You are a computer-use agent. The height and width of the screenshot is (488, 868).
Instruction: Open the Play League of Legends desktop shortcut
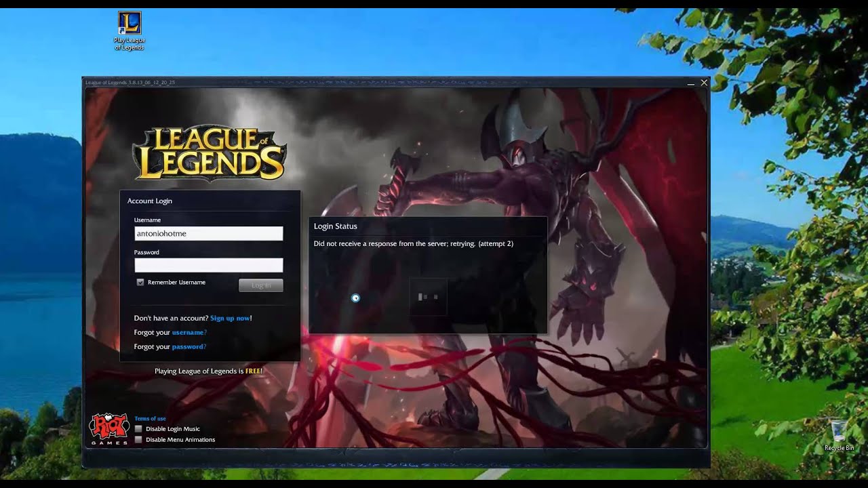pos(130,31)
